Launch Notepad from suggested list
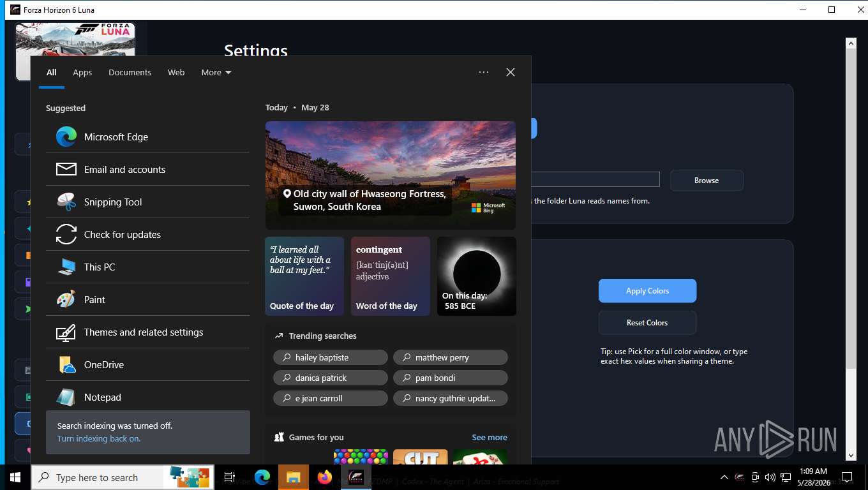This screenshot has width=868, height=490. [147, 397]
